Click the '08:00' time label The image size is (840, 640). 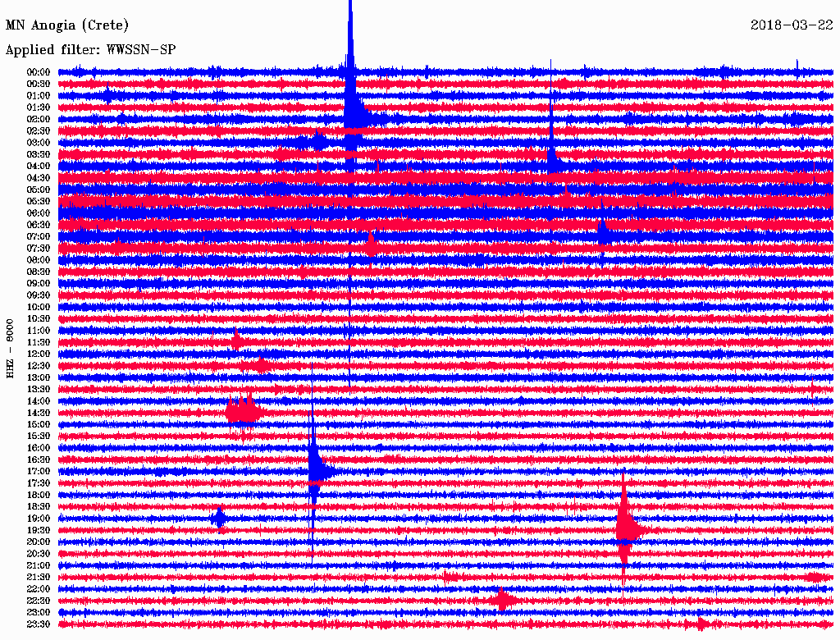coord(38,260)
